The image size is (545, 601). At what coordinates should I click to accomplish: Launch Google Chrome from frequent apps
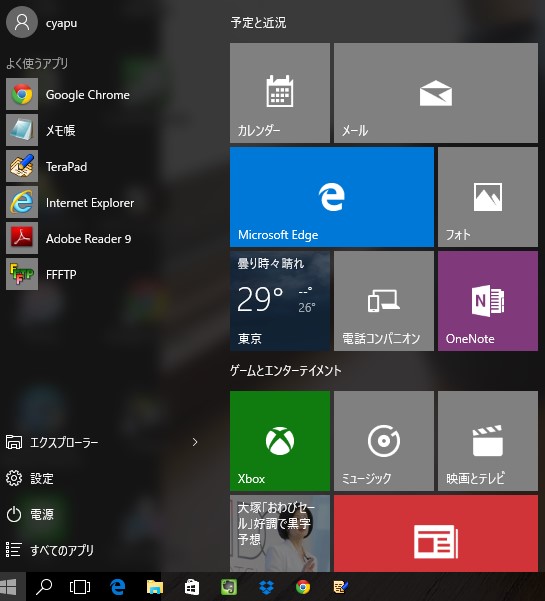(x=69, y=94)
